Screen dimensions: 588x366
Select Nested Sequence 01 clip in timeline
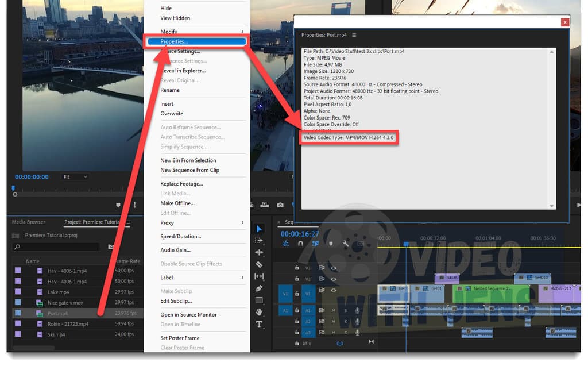[x=492, y=294]
